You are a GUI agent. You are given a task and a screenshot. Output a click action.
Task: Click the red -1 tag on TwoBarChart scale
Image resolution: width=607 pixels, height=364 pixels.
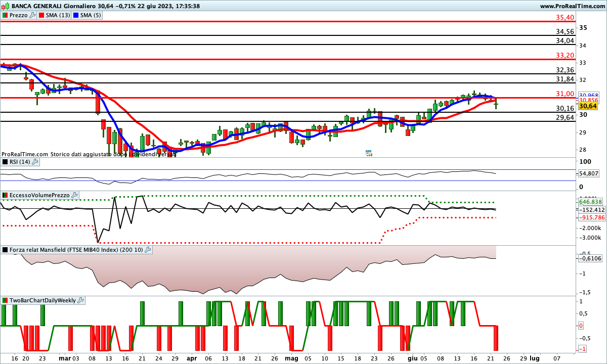click(x=581, y=349)
